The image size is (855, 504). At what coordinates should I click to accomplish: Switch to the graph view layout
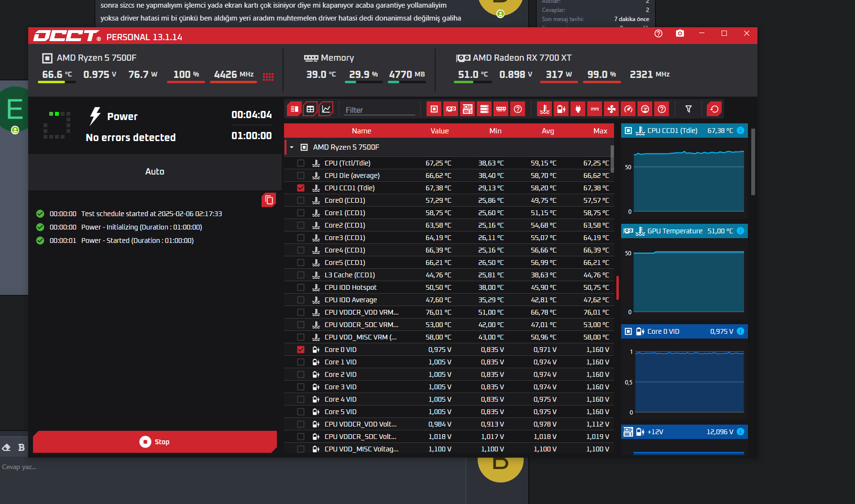326,109
